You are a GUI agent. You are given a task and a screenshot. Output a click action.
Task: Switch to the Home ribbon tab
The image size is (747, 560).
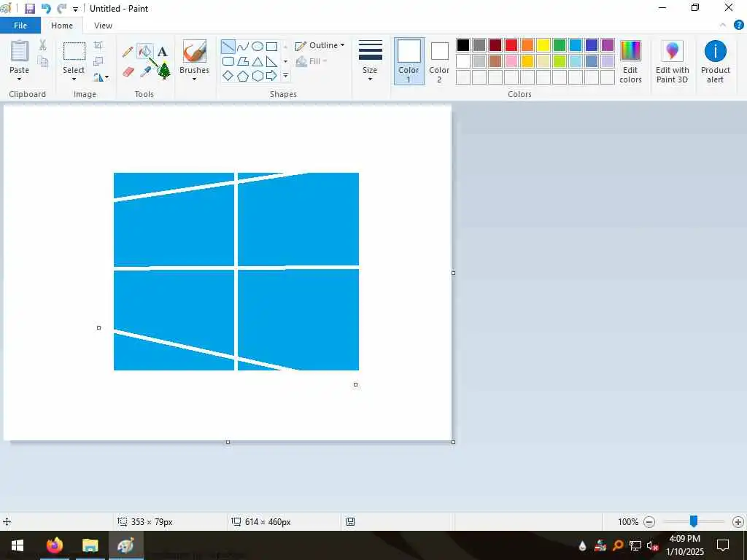(62, 26)
